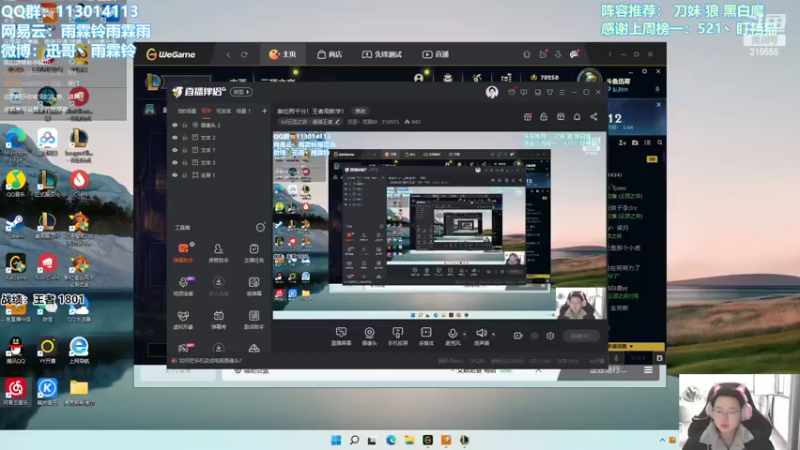
Task: Hide the 文本 2 layer via eye icon
Action: point(175,138)
